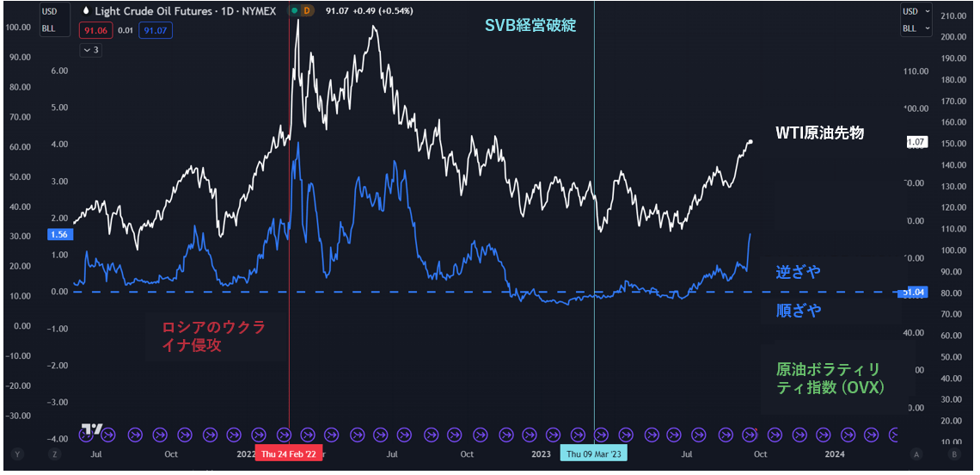980x475 pixels.
Task: Click the green 原油ボラティリティ指数 (OVX) label
Action: click(830, 379)
